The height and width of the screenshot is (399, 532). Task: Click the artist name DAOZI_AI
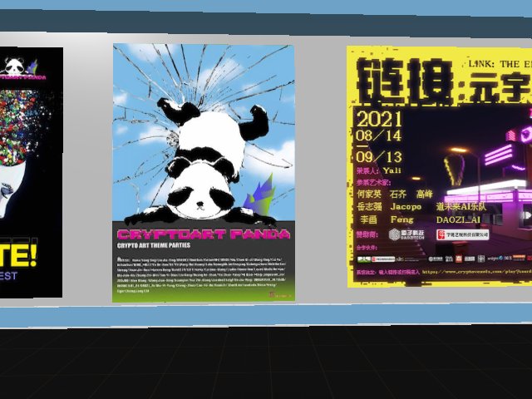tap(458, 219)
